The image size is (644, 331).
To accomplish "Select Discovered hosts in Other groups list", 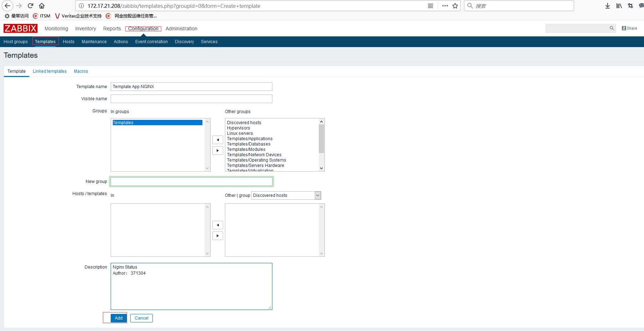I will click(x=244, y=123).
